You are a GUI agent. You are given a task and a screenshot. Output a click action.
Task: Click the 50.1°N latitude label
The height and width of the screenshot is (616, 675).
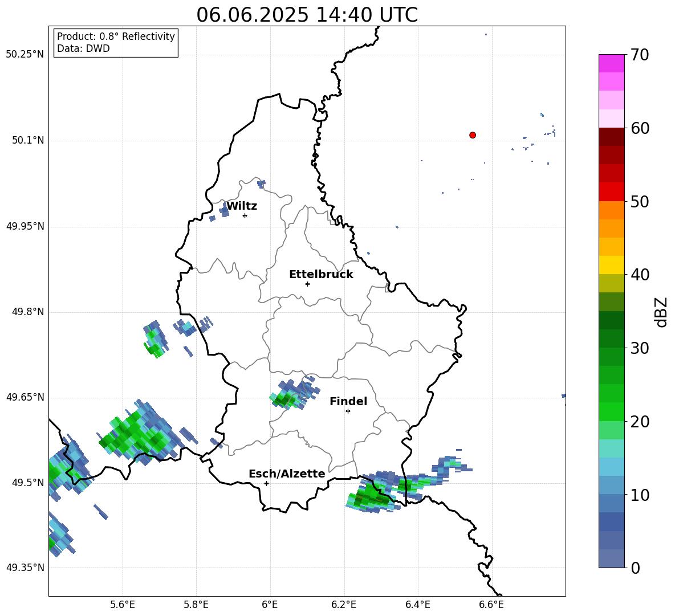coord(28,141)
